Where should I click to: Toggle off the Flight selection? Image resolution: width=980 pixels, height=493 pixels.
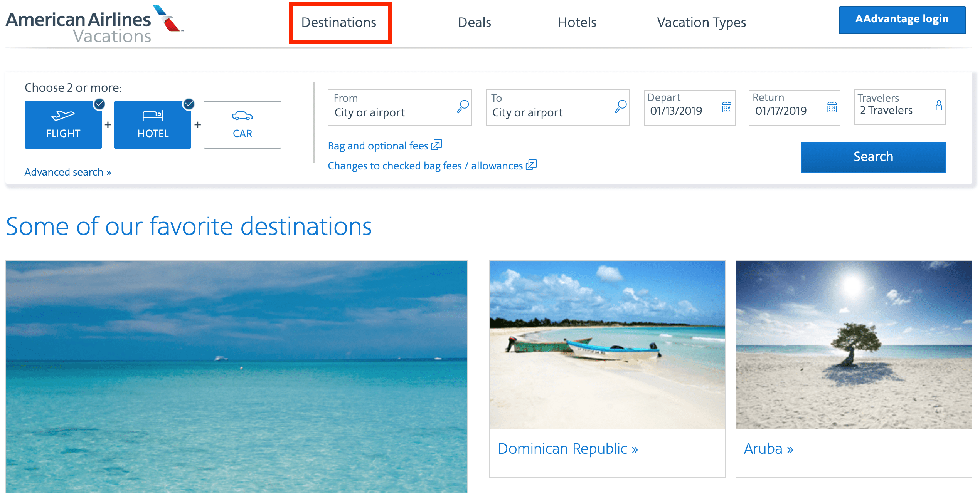(x=99, y=103)
